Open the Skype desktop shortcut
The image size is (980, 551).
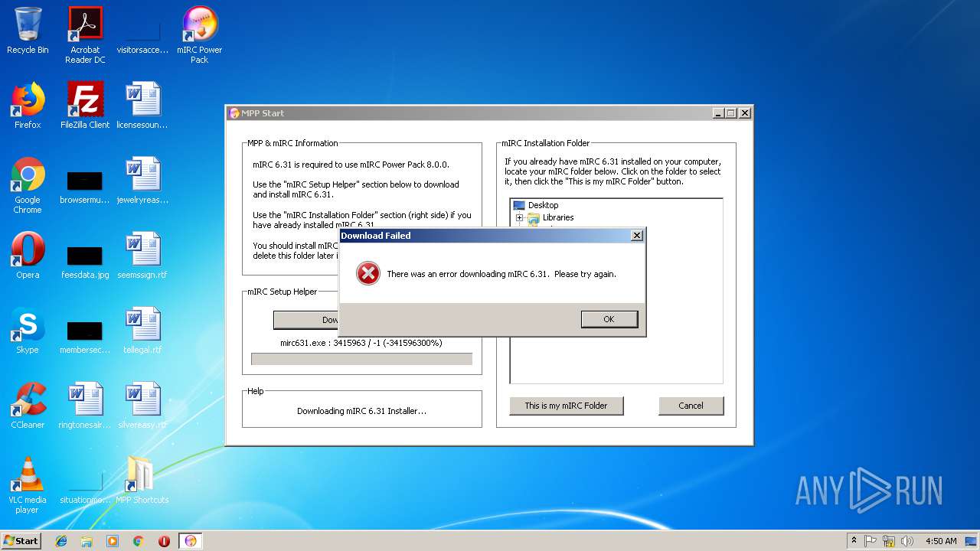coord(28,331)
